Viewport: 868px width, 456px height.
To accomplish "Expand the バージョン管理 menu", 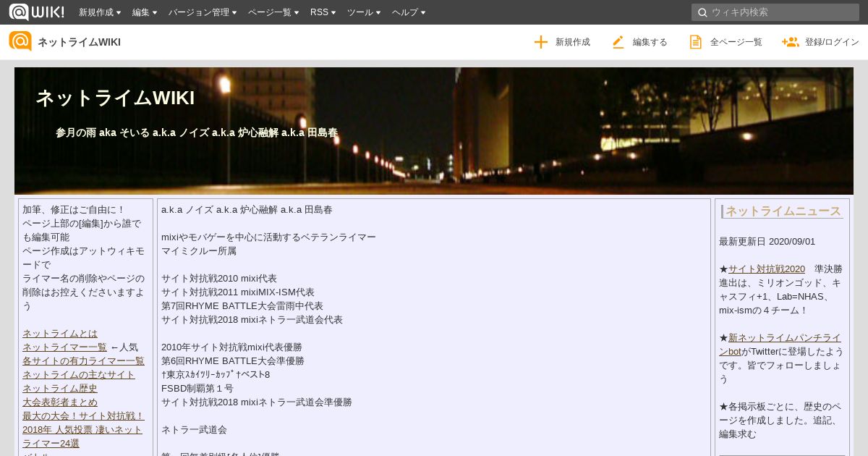I will tap(203, 12).
